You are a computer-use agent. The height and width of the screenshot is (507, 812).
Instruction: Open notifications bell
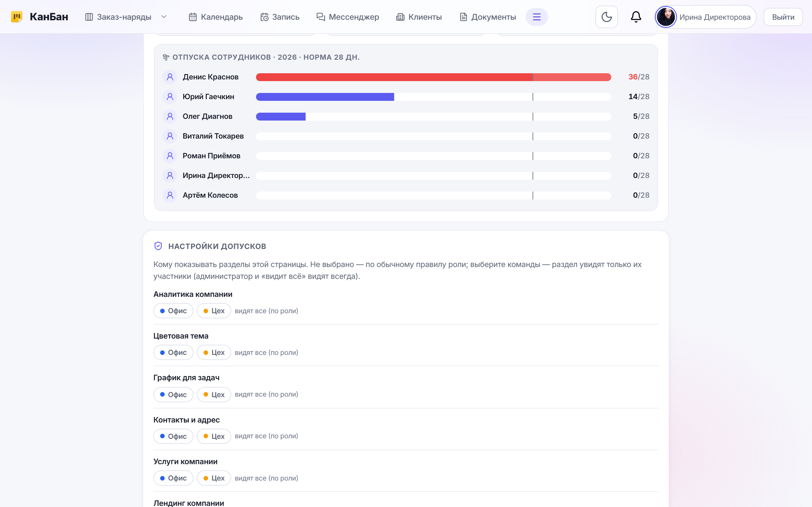pyautogui.click(x=636, y=17)
